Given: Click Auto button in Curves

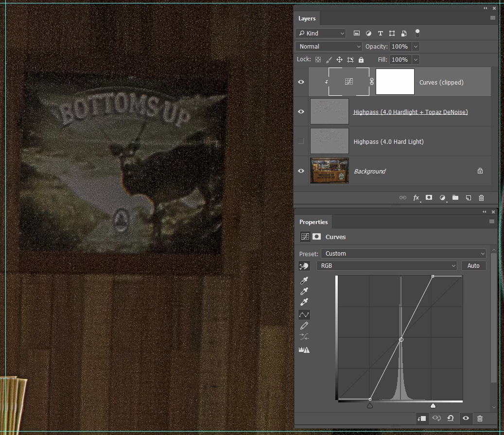Looking at the screenshot, I should tap(473, 266).
